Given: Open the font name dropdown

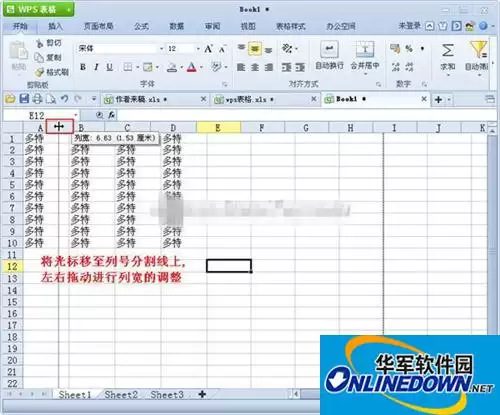Looking at the screenshot, I should pos(161,49).
